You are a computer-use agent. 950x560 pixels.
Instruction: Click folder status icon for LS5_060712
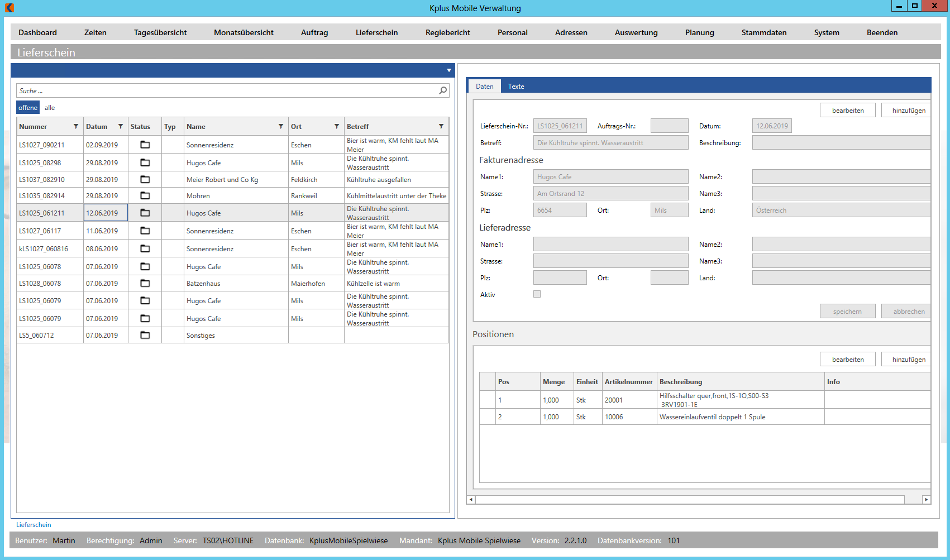[145, 335]
